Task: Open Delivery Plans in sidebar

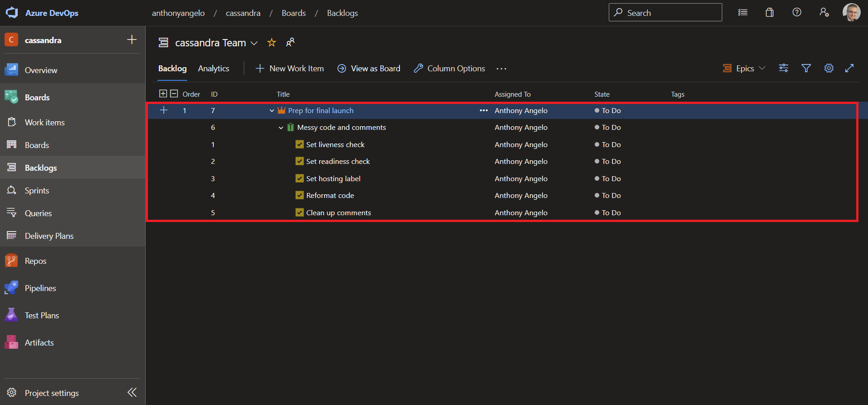Action: (x=73, y=236)
